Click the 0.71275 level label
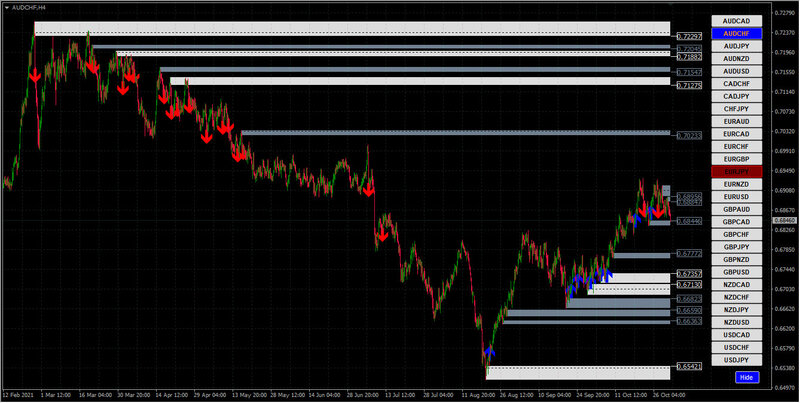Viewport: 800px width, 403px height. point(689,86)
